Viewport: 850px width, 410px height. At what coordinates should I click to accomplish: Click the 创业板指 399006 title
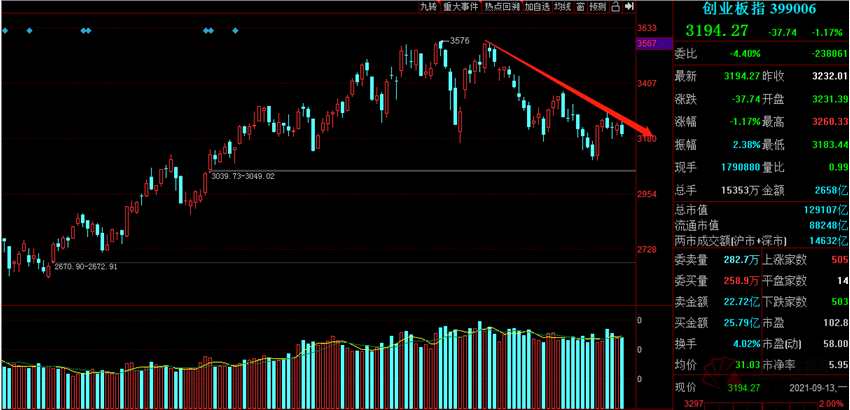point(759,9)
